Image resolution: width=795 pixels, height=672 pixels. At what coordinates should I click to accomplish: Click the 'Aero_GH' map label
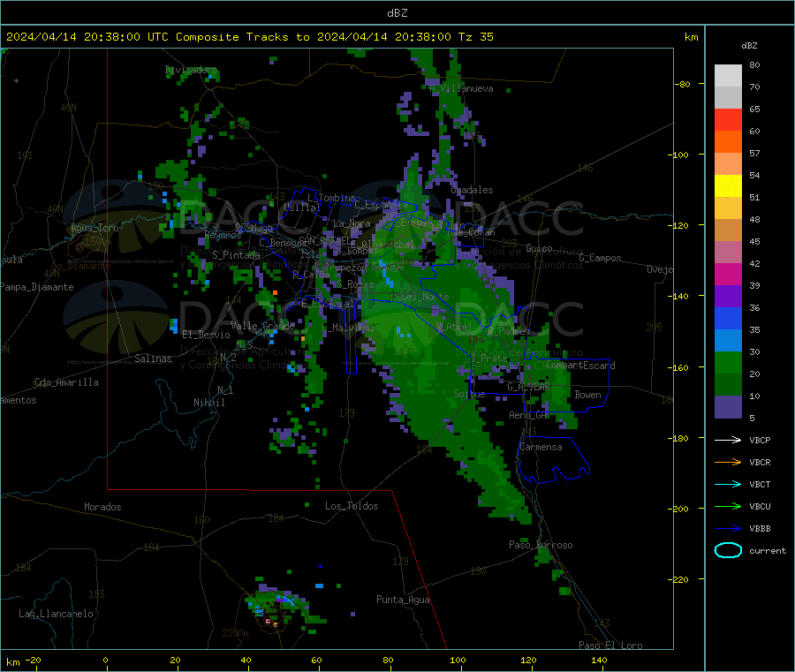(528, 415)
